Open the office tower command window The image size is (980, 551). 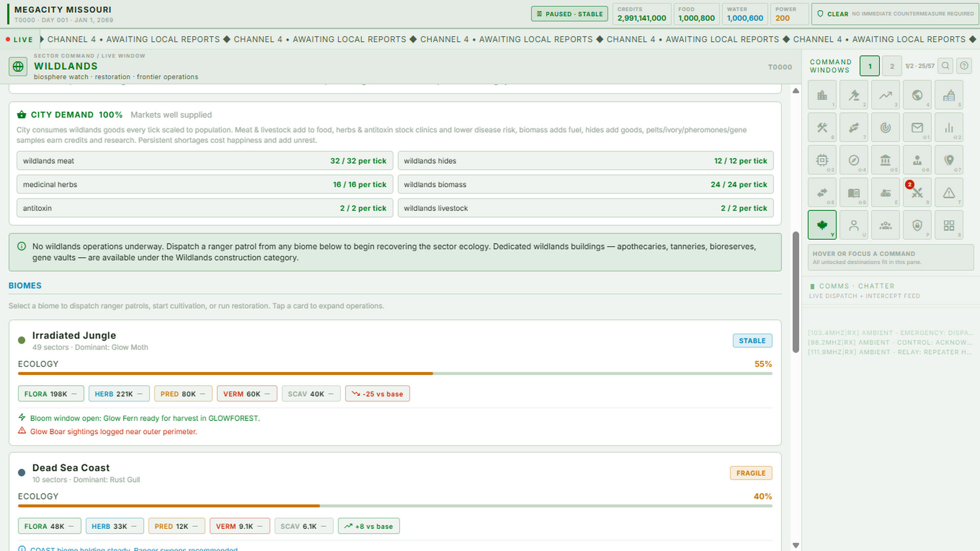(948, 95)
